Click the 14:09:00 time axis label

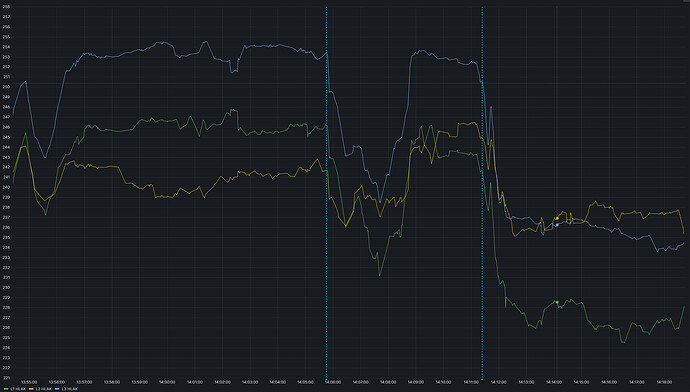coord(415,382)
